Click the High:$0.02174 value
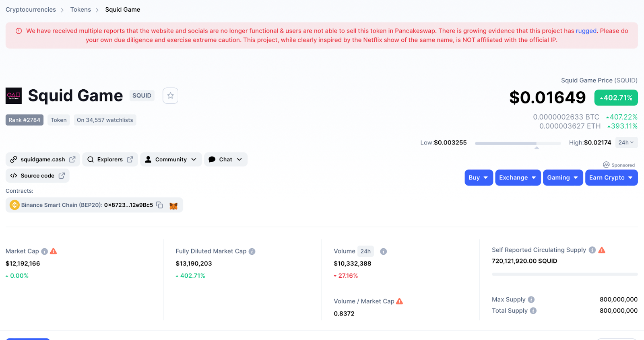 click(x=590, y=142)
